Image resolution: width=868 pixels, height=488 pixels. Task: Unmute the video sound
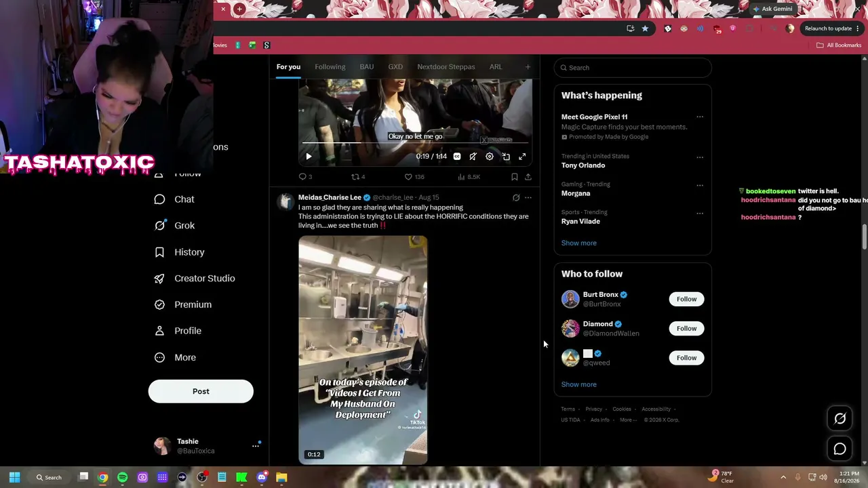473,157
